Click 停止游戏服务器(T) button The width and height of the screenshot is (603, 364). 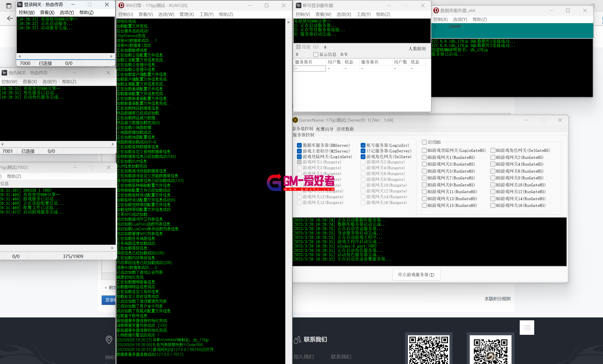[x=416, y=275]
